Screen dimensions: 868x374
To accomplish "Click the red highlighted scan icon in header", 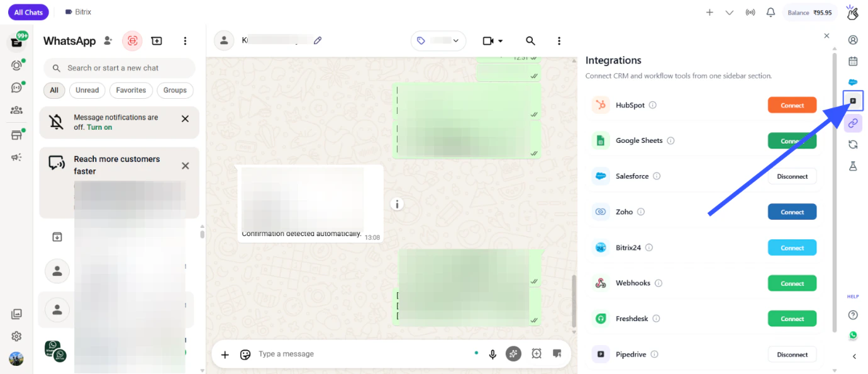I will tap(132, 41).
